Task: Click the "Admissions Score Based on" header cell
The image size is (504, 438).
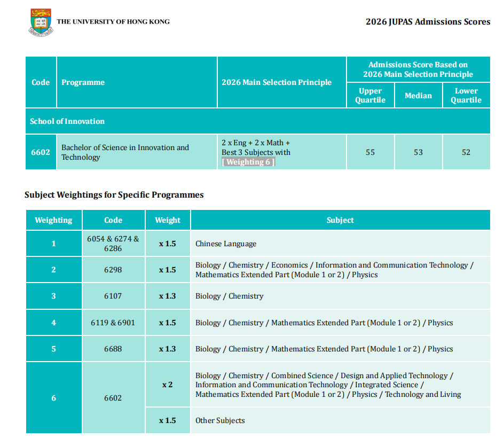Action: (418, 69)
